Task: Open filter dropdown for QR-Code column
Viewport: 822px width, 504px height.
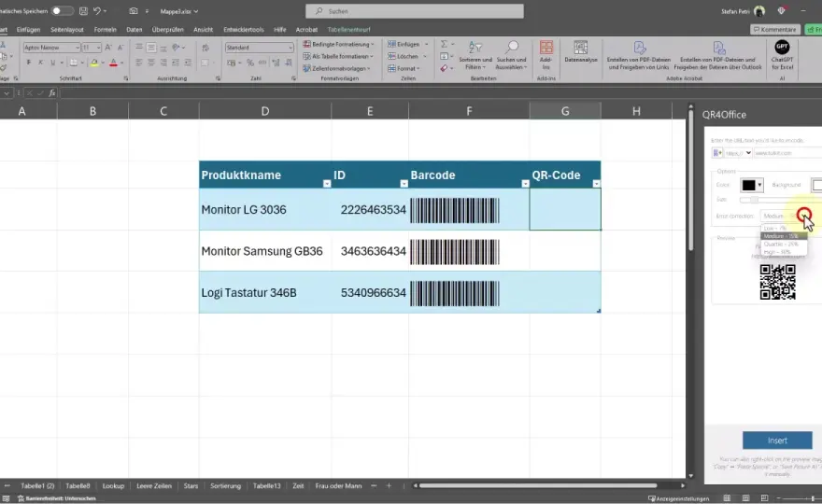Action: [x=596, y=183]
